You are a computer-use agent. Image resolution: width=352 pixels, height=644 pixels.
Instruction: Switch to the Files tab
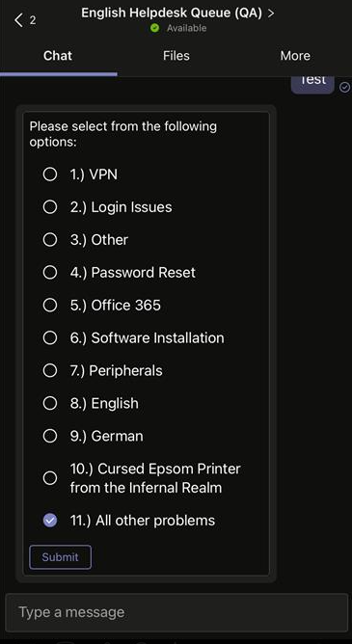(176, 56)
